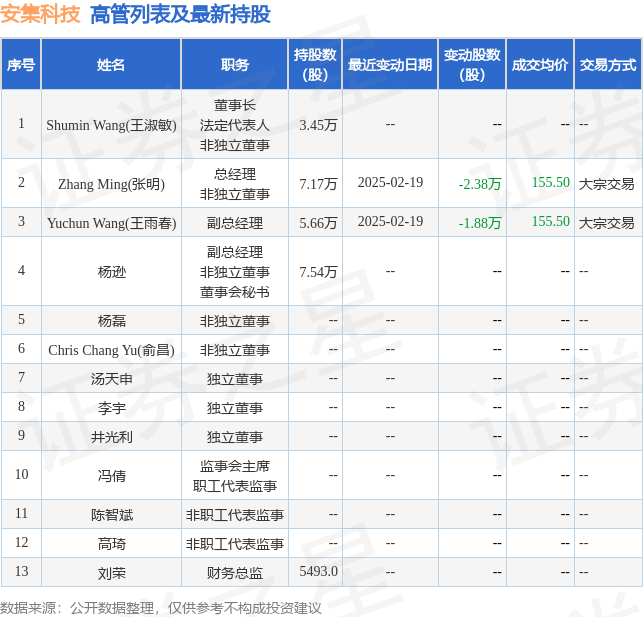Screen dimensions: 643x617
Task: Click 大宗交易 in Zhang Ming's row
Action: point(607,184)
